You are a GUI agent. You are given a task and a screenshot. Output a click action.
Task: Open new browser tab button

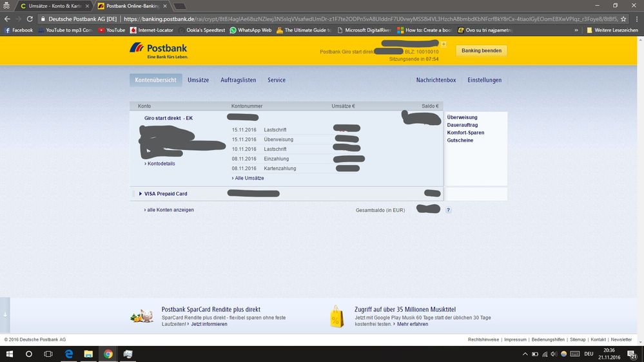point(179,6)
